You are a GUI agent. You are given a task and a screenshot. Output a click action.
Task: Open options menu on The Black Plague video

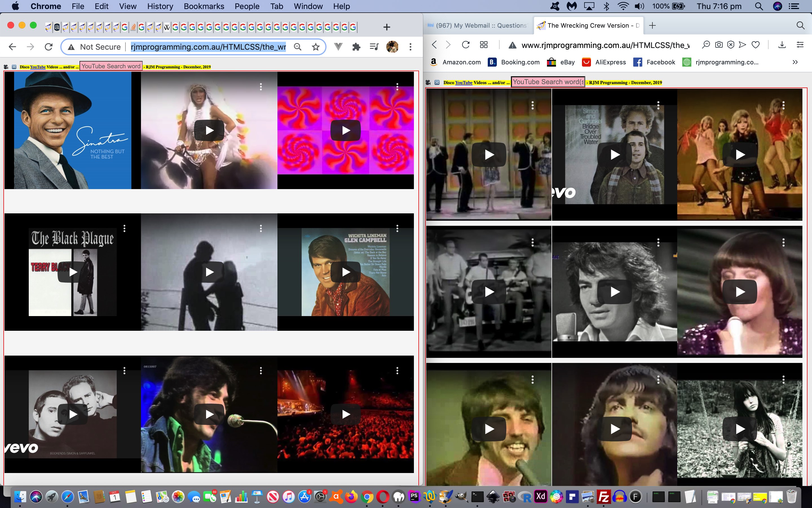(x=125, y=229)
